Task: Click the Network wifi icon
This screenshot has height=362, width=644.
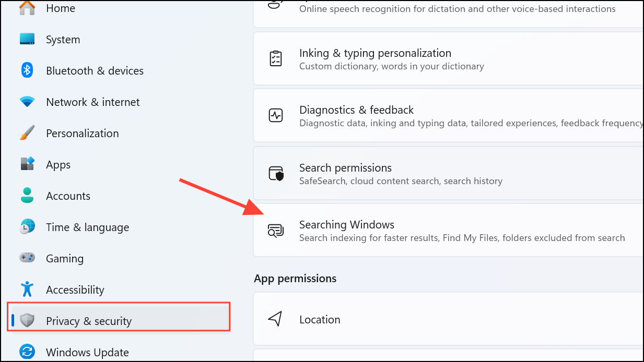Action: click(27, 102)
